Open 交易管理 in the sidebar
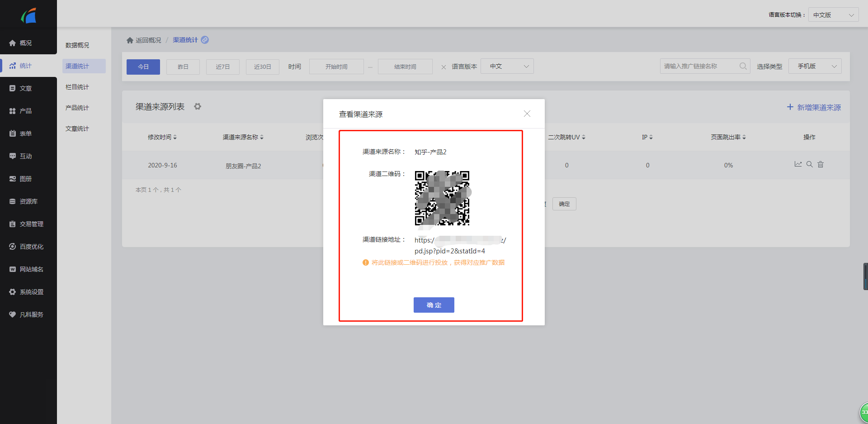This screenshot has height=424, width=868. [x=28, y=224]
